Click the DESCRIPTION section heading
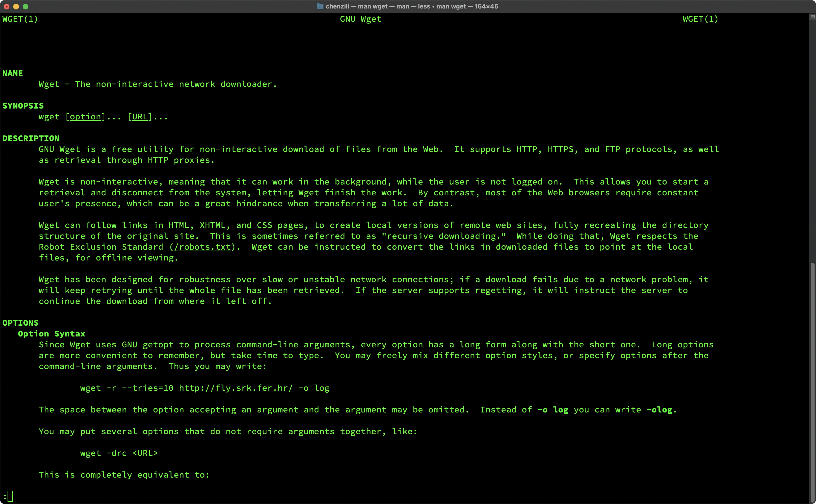Viewport: 816px width, 504px height. click(x=31, y=138)
